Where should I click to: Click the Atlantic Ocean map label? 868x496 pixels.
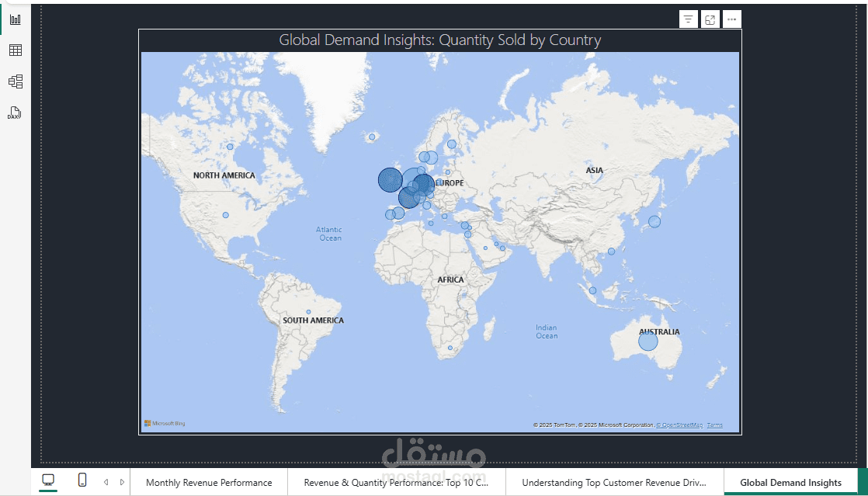[x=330, y=234]
